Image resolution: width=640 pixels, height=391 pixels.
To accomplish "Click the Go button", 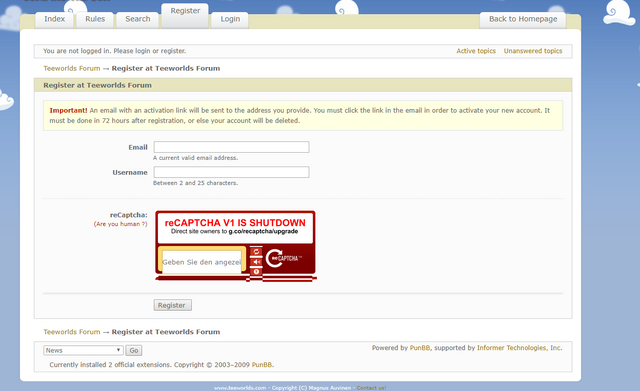I will [x=134, y=350].
